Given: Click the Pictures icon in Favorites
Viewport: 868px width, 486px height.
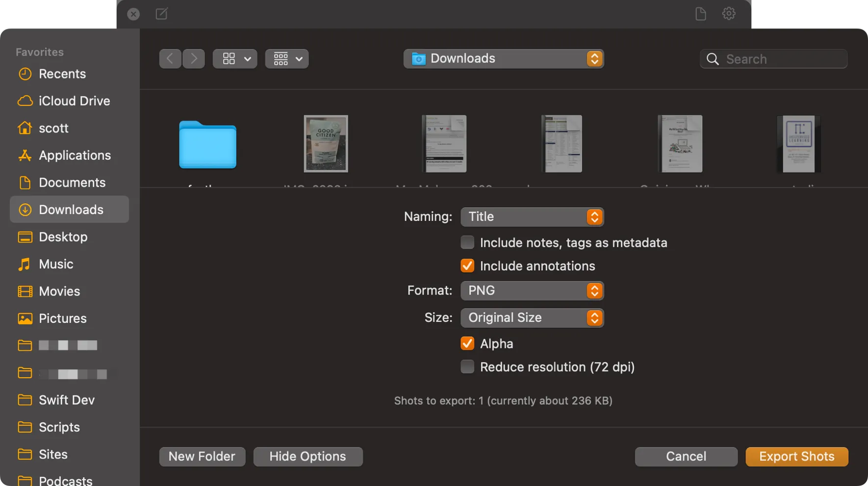Looking at the screenshot, I should coord(63,318).
